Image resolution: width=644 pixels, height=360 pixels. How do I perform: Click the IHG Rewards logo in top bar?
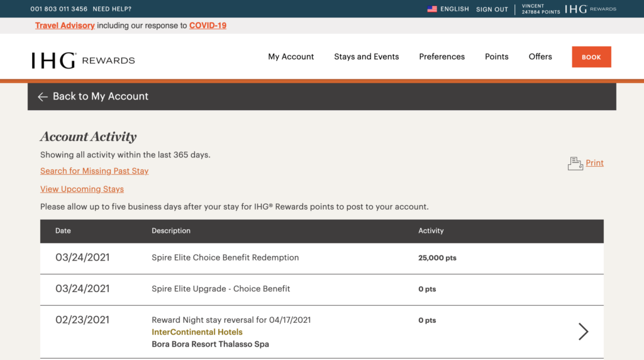point(591,9)
